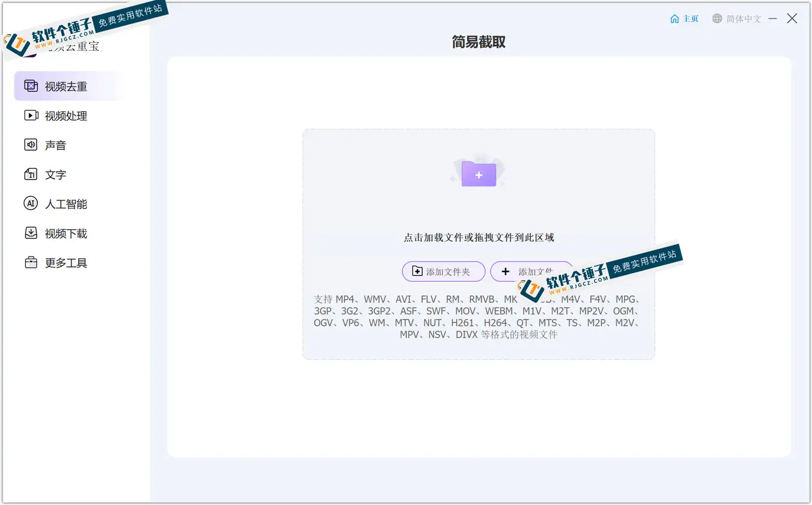Click the 声音 (audio) speaker icon
The width and height of the screenshot is (812, 505).
click(x=31, y=145)
